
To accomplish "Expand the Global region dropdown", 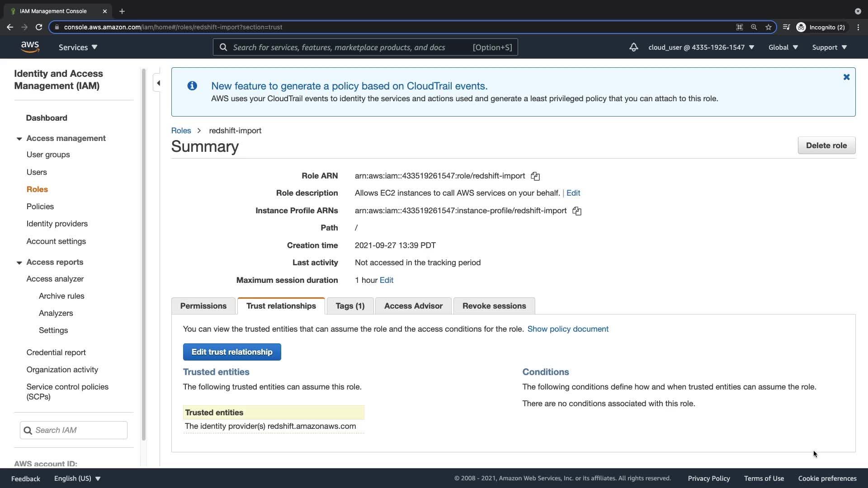I will click(x=783, y=47).
